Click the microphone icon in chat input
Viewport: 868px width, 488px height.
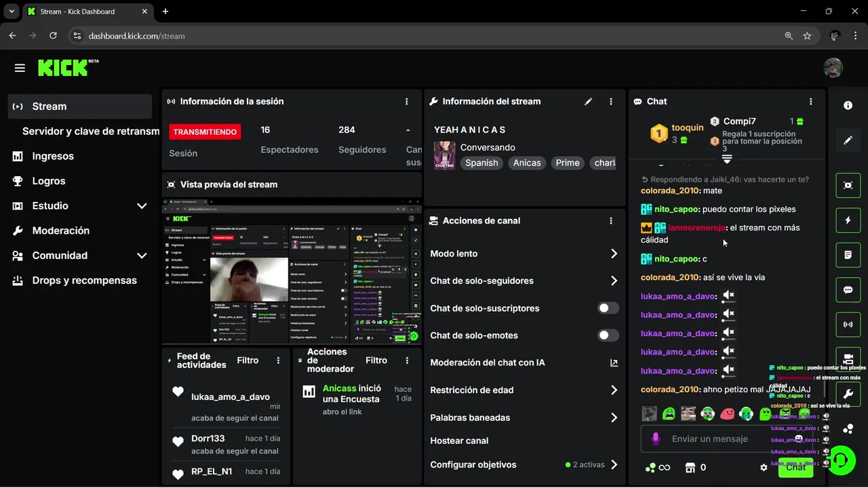[655, 439]
